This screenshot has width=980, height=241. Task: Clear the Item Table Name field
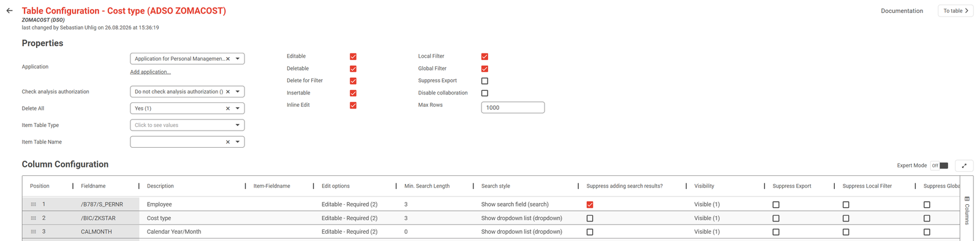click(228, 142)
